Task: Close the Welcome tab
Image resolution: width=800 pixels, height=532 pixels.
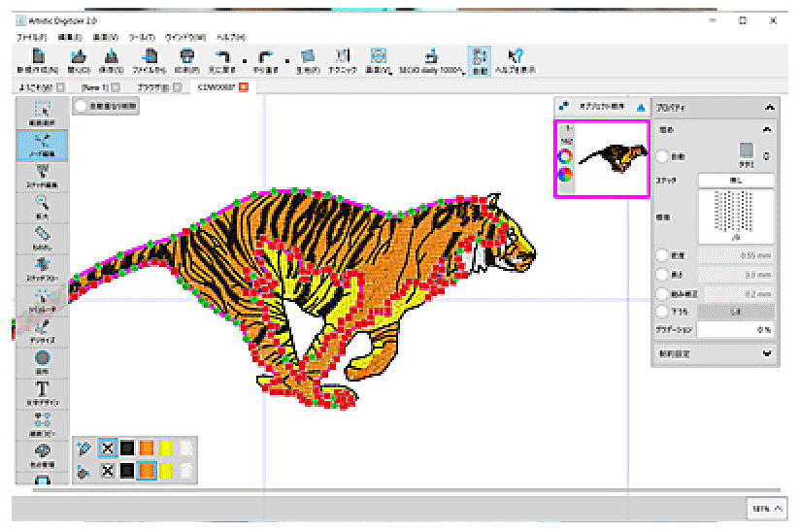Action: tap(60, 87)
